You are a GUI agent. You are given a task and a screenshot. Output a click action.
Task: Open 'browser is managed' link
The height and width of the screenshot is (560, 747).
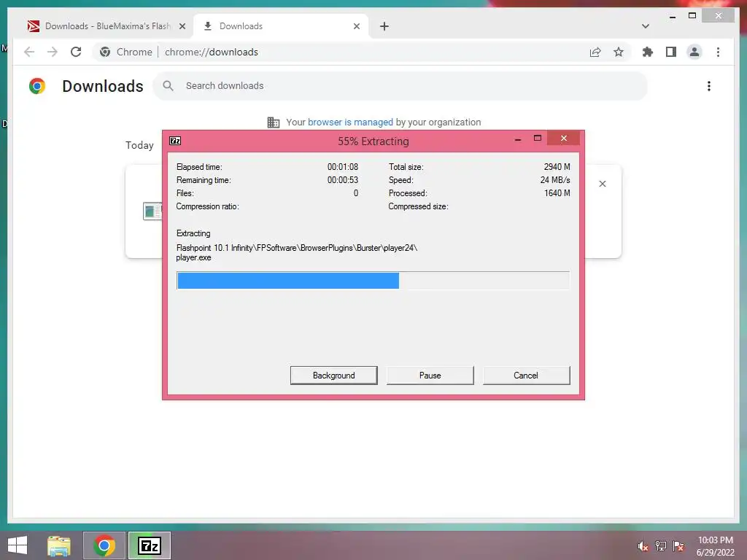click(x=350, y=122)
